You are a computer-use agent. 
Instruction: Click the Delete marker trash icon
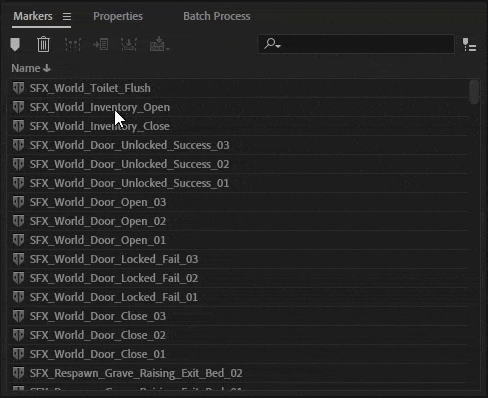tap(43, 44)
